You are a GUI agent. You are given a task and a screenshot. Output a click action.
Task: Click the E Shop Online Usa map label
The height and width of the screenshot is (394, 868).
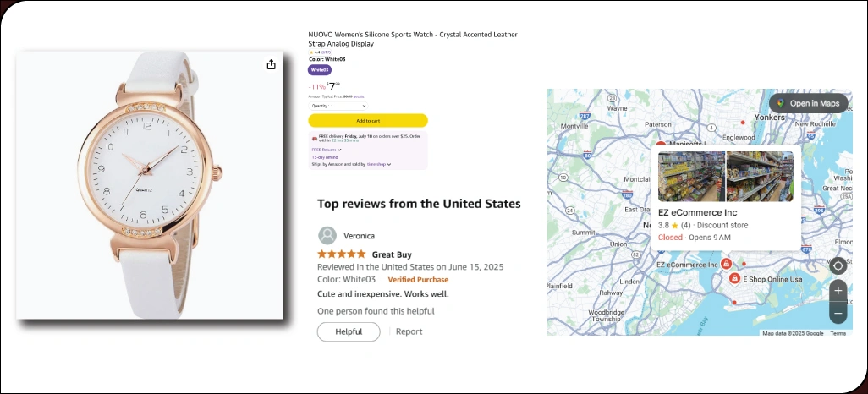click(x=772, y=280)
